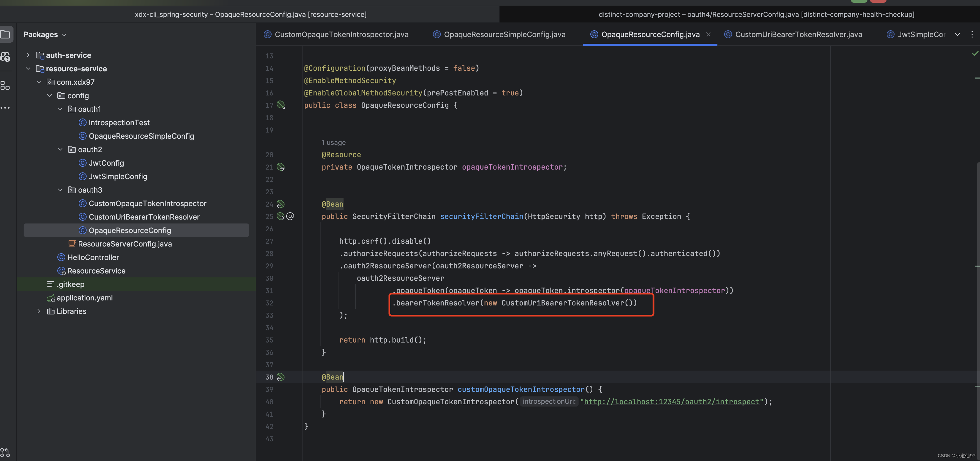Open the localhost introspect URL link
980x461 pixels.
tap(672, 402)
